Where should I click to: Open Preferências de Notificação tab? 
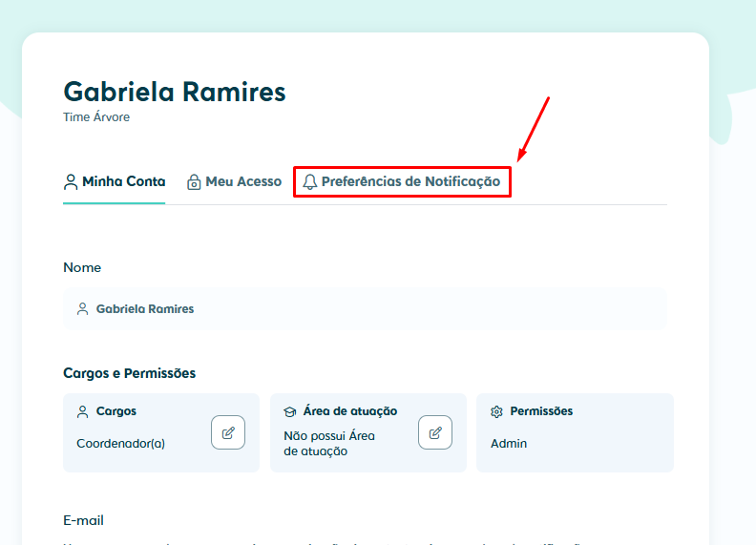tap(402, 182)
